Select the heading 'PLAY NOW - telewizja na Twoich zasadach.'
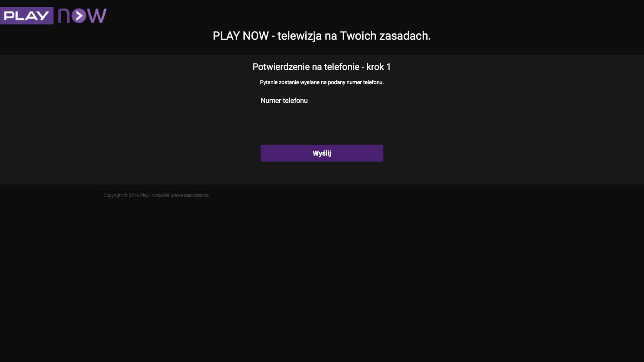This screenshot has height=362, width=644. click(322, 36)
